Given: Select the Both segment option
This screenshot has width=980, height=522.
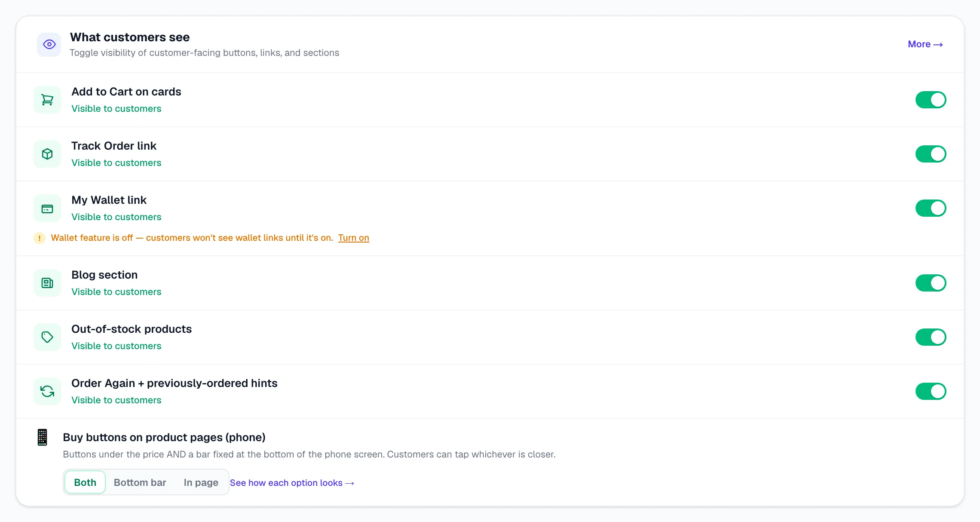Looking at the screenshot, I should point(85,482).
